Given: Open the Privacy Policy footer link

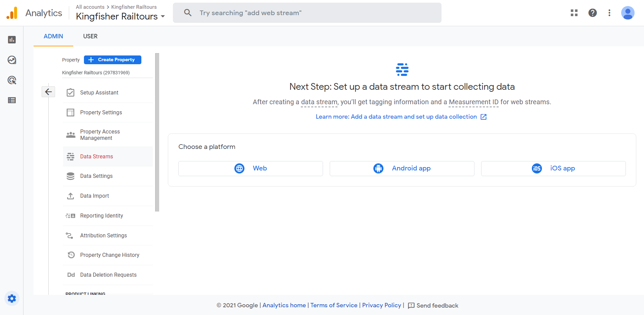Looking at the screenshot, I should (381, 305).
